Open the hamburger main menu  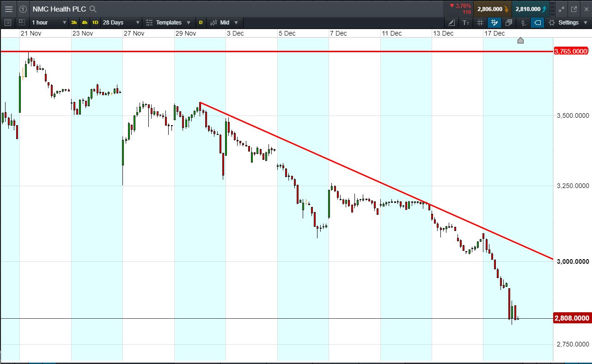(x=8, y=9)
